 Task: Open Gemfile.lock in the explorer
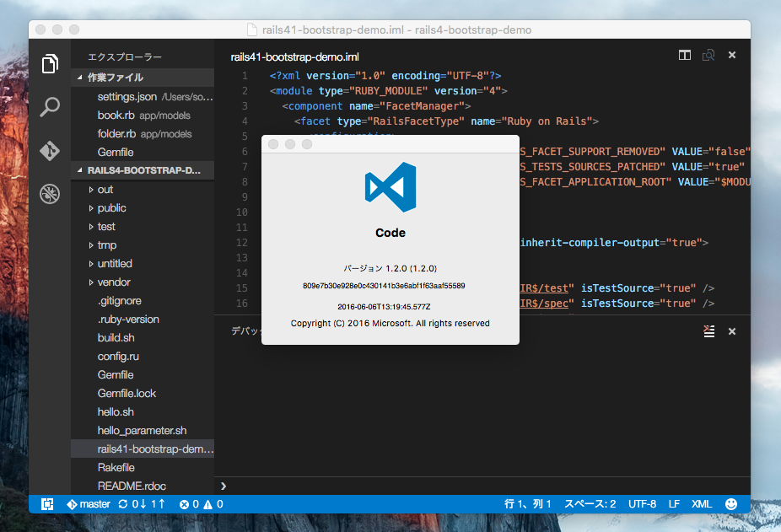coord(127,394)
